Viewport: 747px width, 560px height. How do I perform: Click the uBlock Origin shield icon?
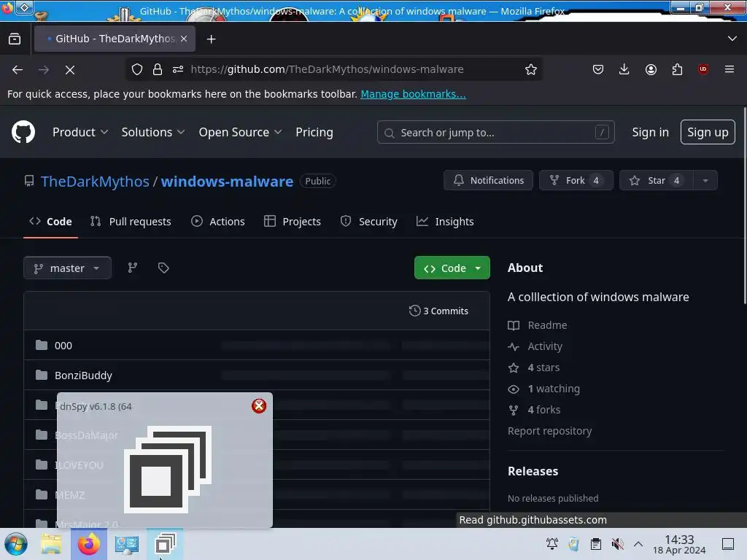703,69
